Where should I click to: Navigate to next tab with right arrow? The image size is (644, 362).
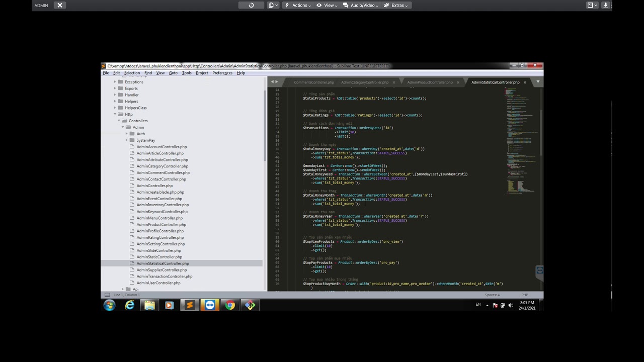click(x=277, y=82)
